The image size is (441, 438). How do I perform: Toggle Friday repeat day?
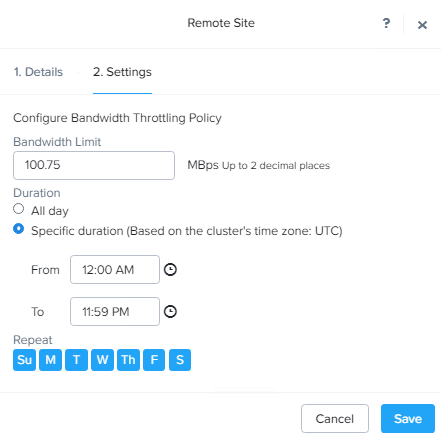click(x=154, y=360)
